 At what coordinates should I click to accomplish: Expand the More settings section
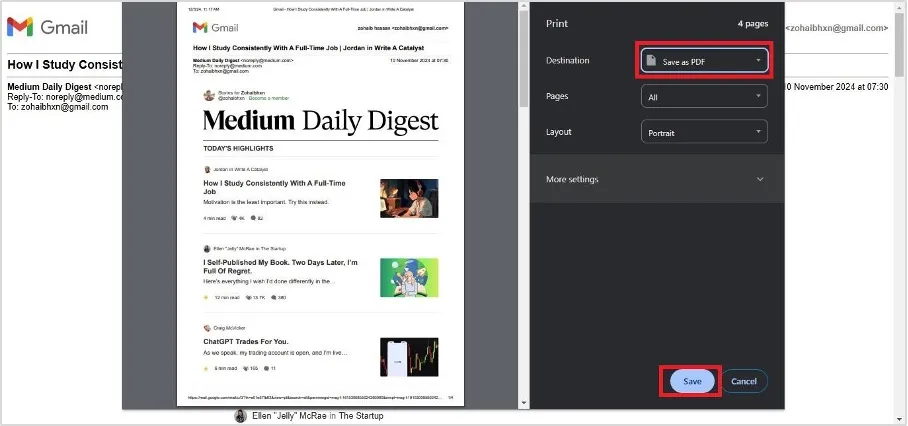[657, 179]
